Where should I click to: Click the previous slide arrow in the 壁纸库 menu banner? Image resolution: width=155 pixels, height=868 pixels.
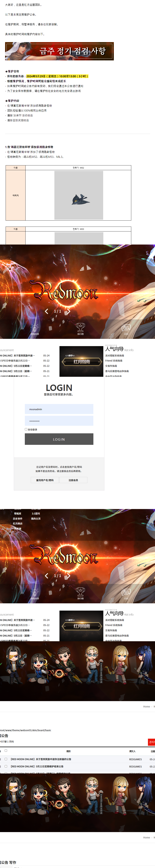click(x=46, y=576)
